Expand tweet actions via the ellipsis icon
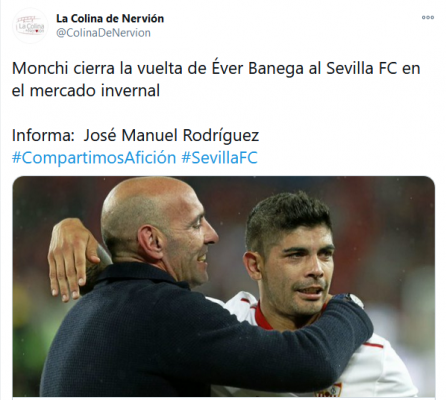The image size is (446, 400). click(x=428, y=17)
